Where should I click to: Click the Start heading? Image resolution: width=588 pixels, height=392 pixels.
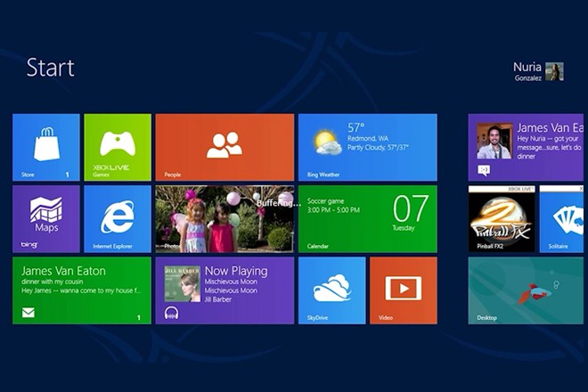pyautogui.click(x=50, y=68)
